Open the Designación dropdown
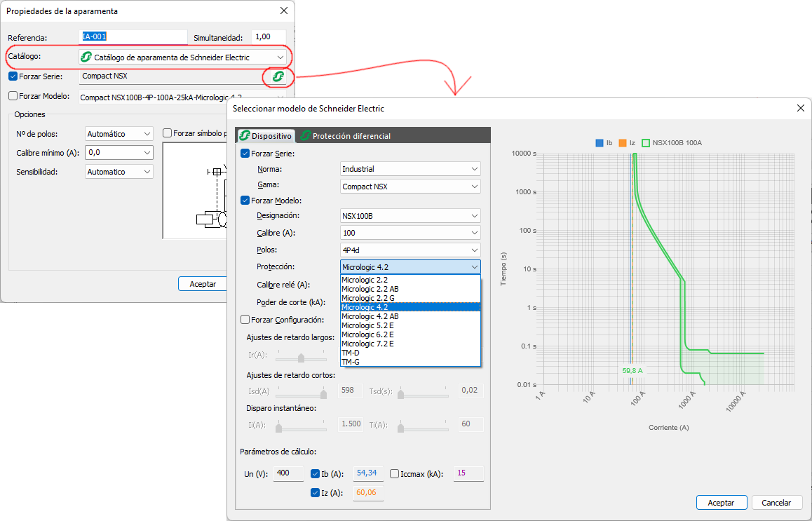The height and width of the screenshot is (521, 812). coord(410,216)
